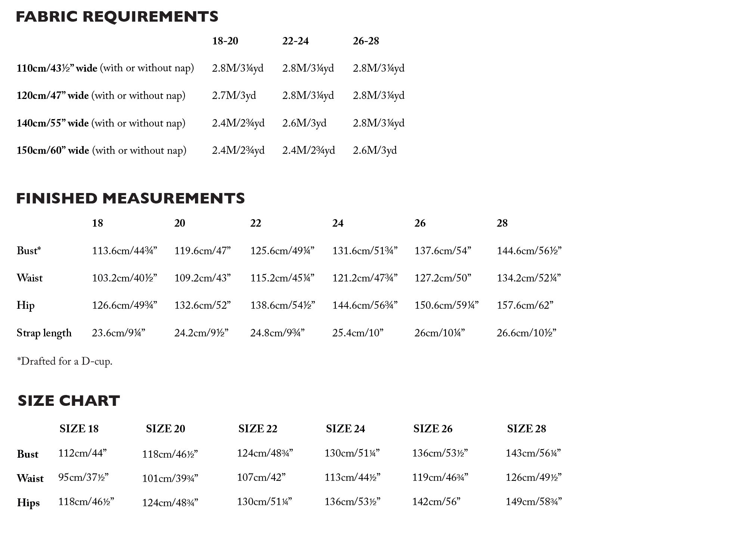Select strap length value 25.4cm/10"

point(358,333)
